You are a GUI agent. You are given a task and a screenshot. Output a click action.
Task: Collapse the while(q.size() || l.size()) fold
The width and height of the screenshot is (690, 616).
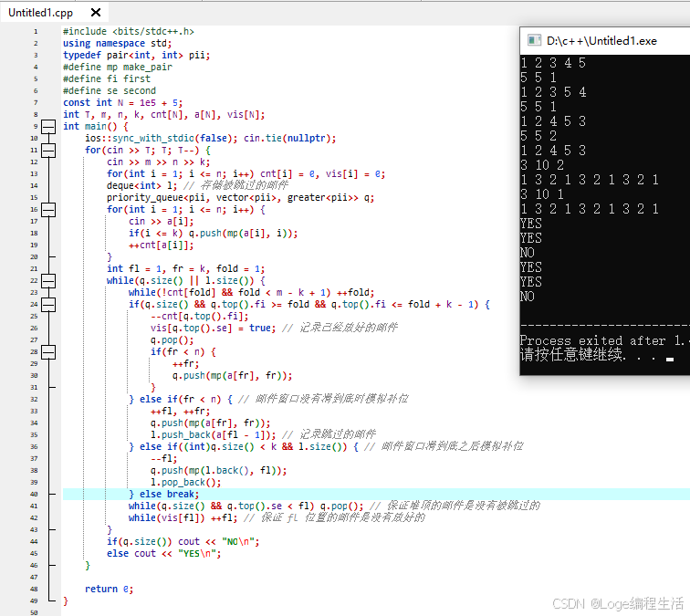coord(48,281)
